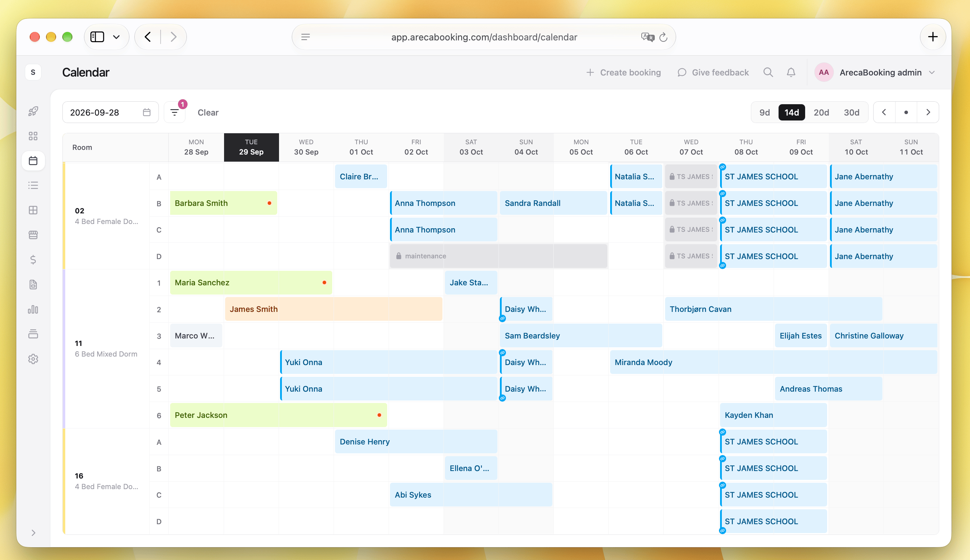Click the browser translate icon
The height and width of the screenshot is (560, 970).
(x=648, y=37)
